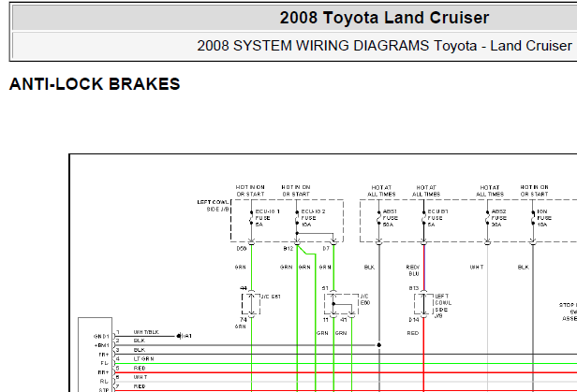Select 'RED' wire label at pin 5
The width and height of the screenshot is (577, 392).
[140, 368]
